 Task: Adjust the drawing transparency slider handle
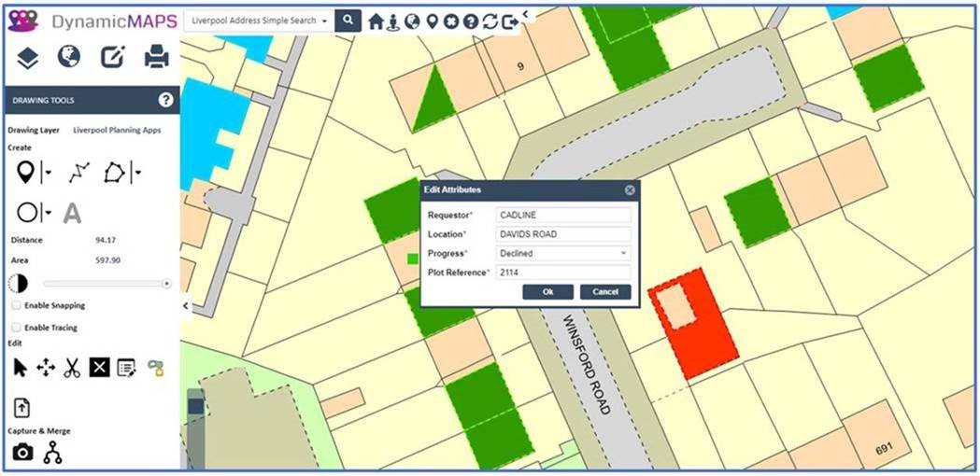pos(166,284)
